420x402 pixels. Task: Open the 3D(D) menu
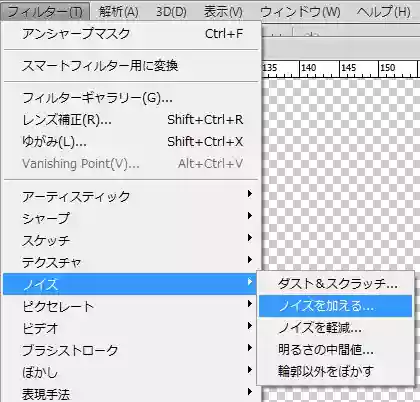click(x=171, y=12)
